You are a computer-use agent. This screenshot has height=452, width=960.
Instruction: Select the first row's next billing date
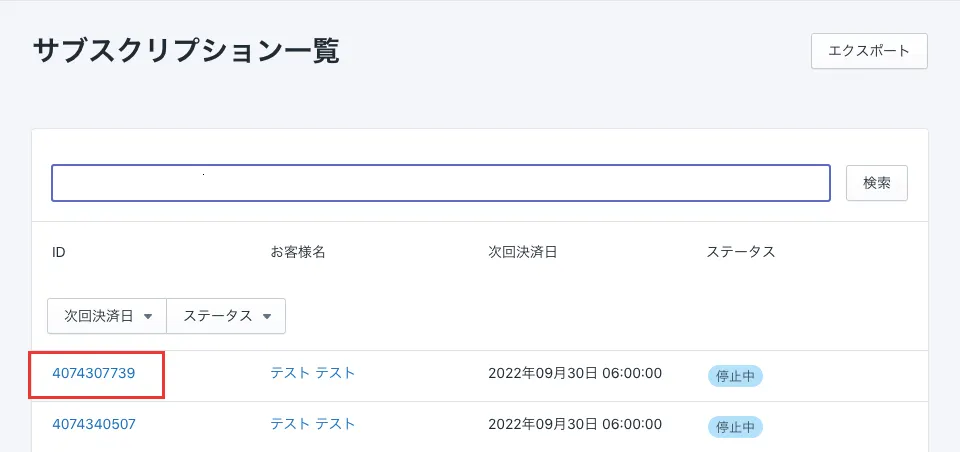pos(575,374)
